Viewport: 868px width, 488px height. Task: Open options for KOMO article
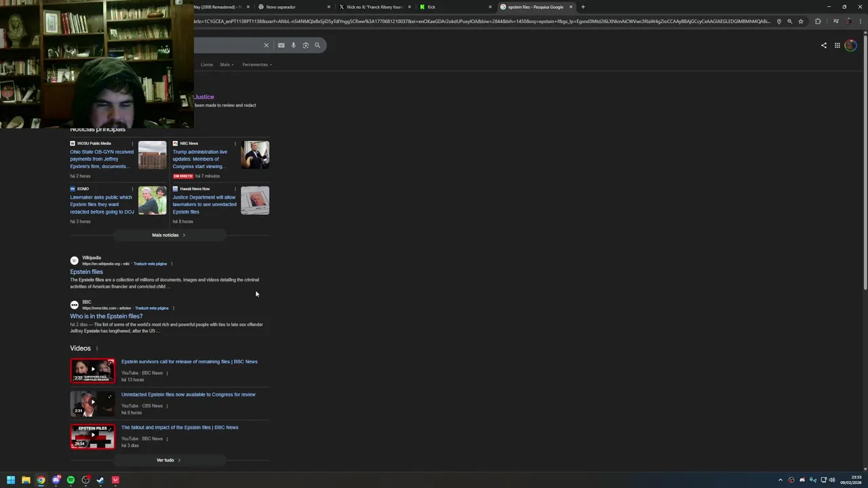pos(132,189)
